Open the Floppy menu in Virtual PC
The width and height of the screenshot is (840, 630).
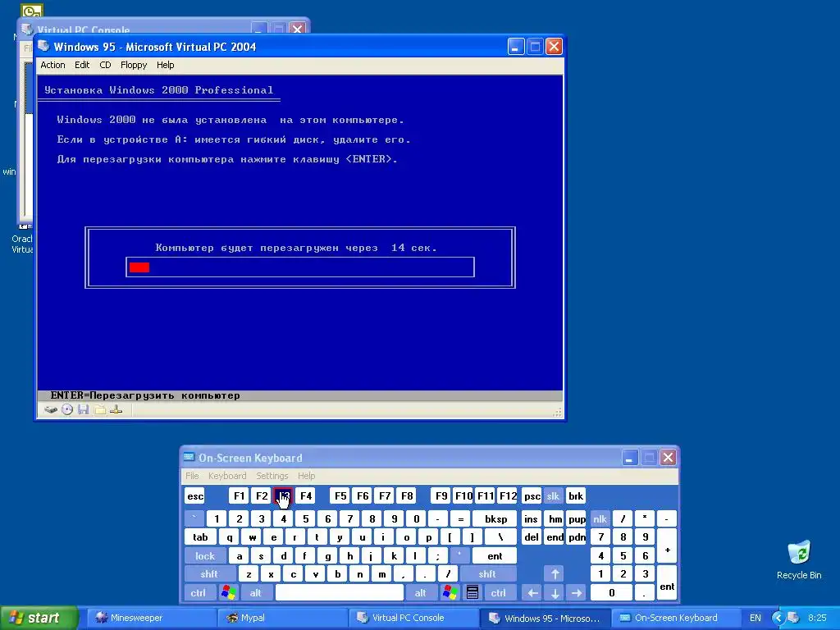134,65
